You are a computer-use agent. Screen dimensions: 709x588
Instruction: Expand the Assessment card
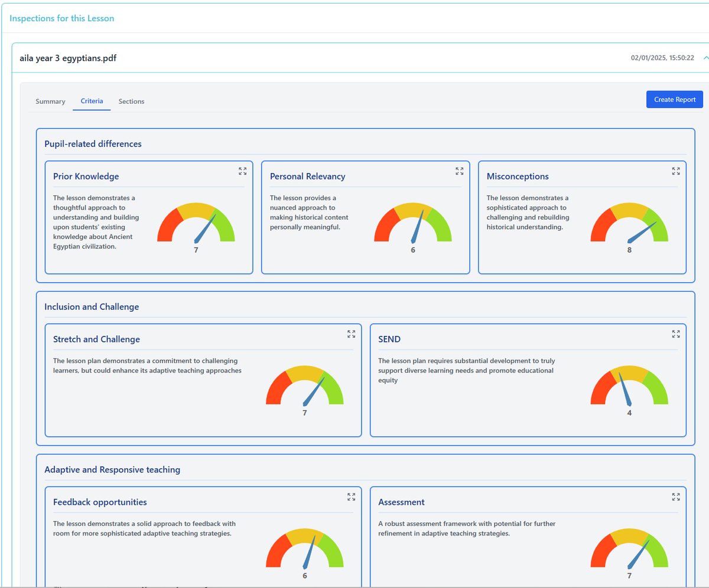676,497
